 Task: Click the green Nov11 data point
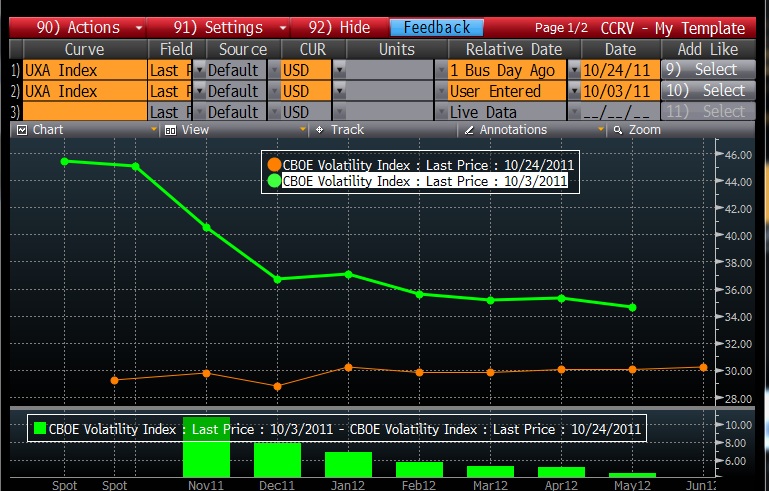tap(206, 228)
